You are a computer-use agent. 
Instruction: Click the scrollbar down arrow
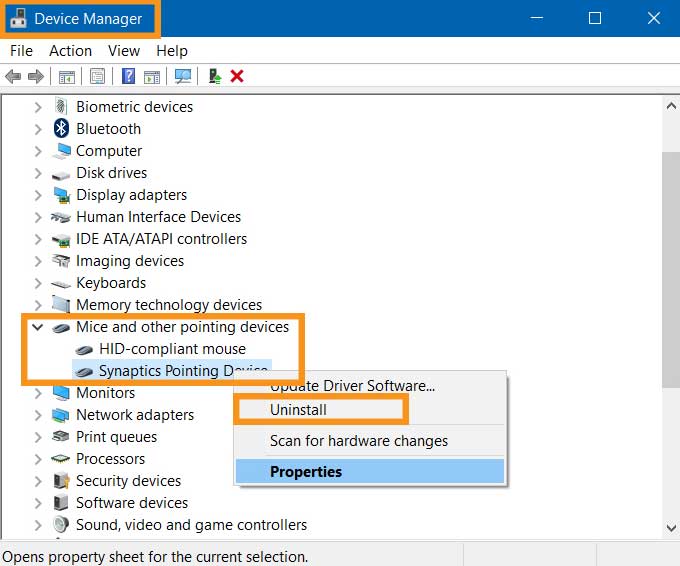671,528
